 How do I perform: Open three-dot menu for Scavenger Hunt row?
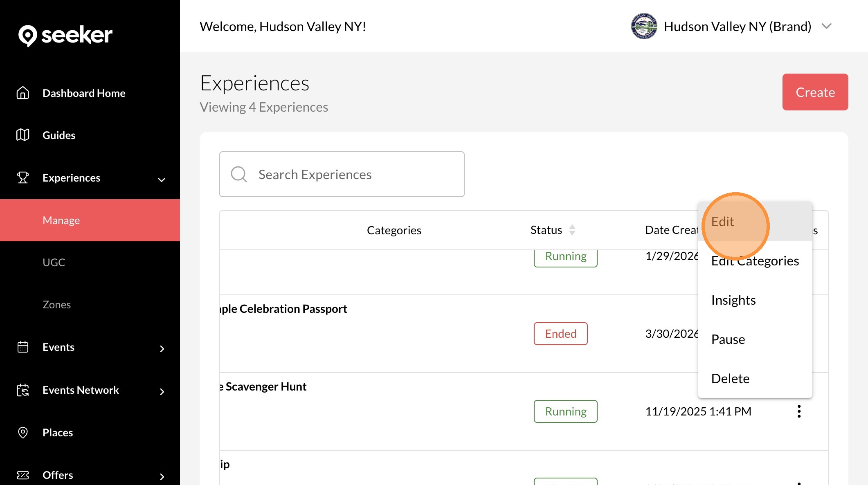tap(798, 411)
